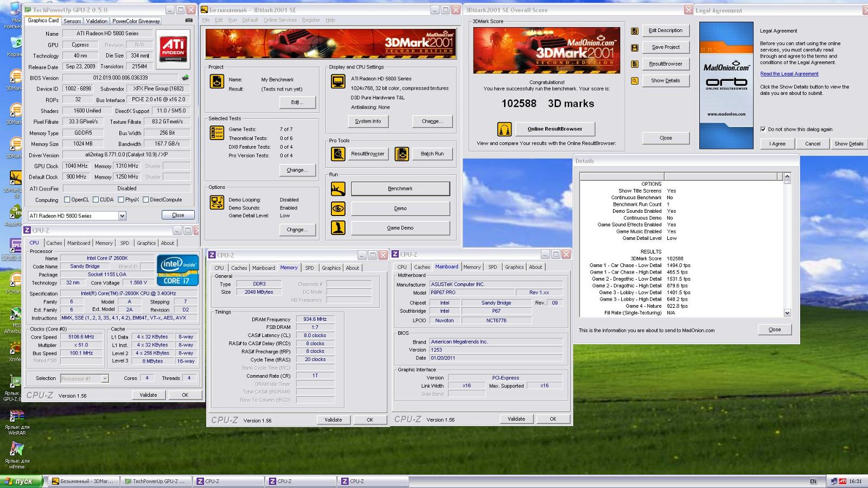Click the Close button in GPU-Z
This screenshot has height=488, width=868.
pos(178,216)
